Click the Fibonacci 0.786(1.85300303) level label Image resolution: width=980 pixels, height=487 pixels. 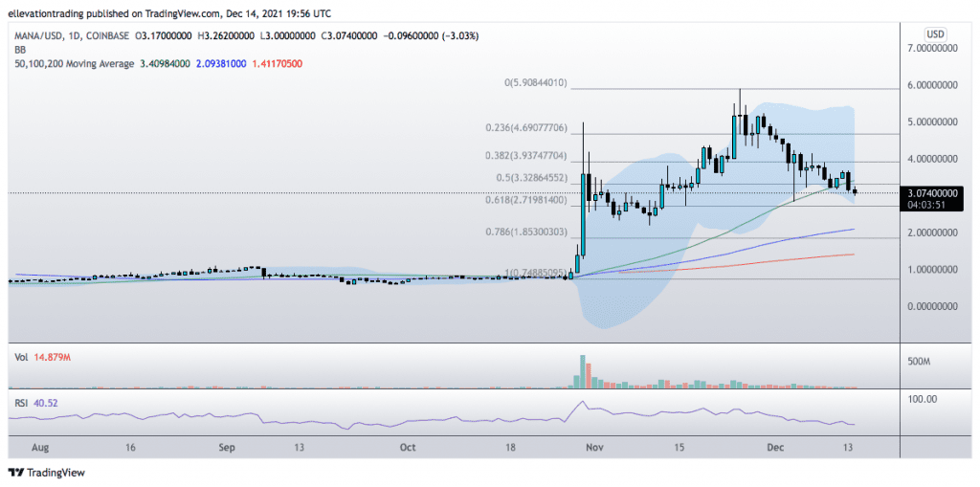click(526, 232)
